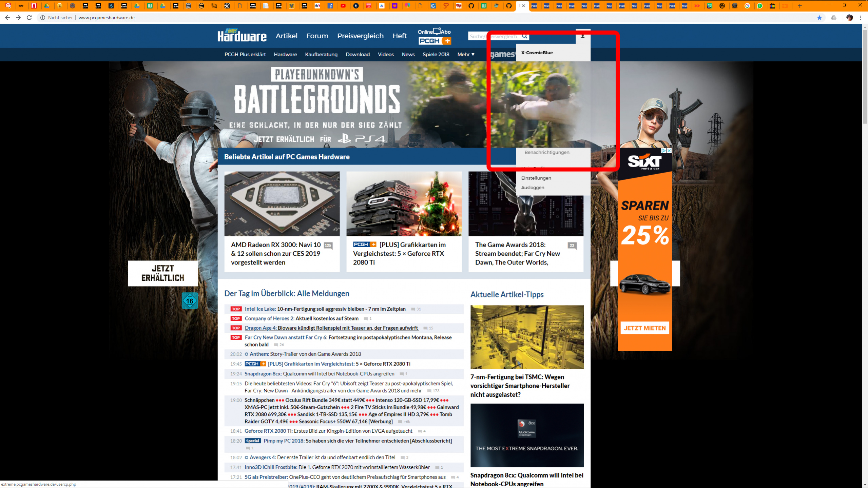The width and height of the screenshot is (868, 488).
Task: Open the News subnavigation link
Action: point(408,54)
